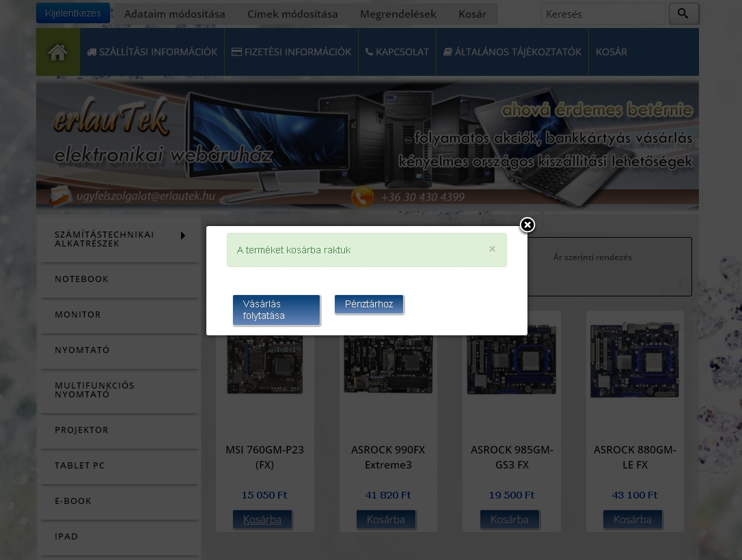Open the MSI 760GM-P23 (FX) product title
The height and width of the screenshot is (560, 742).
[x=264, y=458]
